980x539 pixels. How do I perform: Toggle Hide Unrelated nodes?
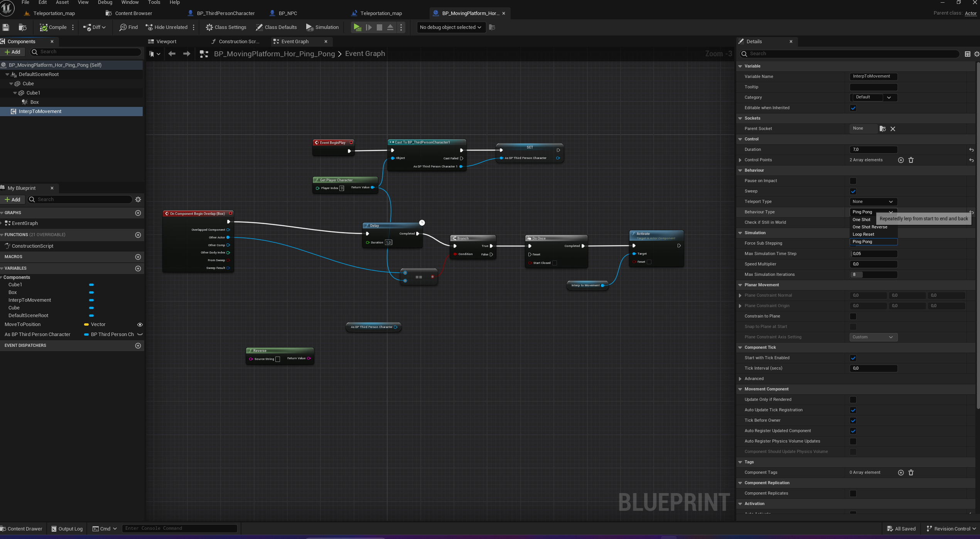coord(167,27)
